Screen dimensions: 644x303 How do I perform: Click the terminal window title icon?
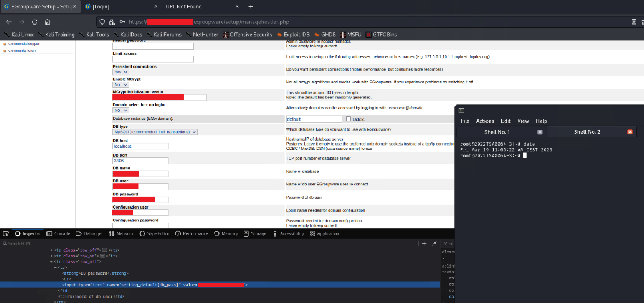(461, 110)
